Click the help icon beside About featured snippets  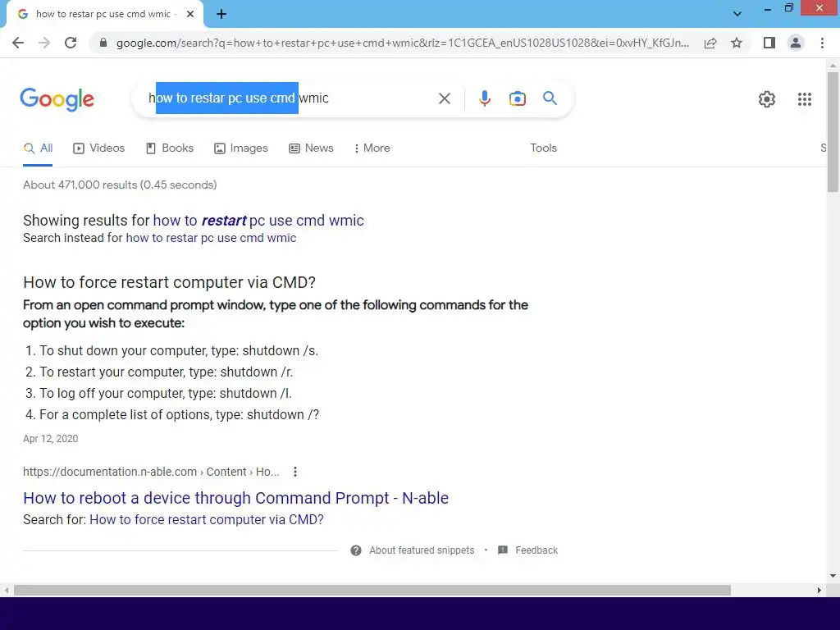coord(356,550)
